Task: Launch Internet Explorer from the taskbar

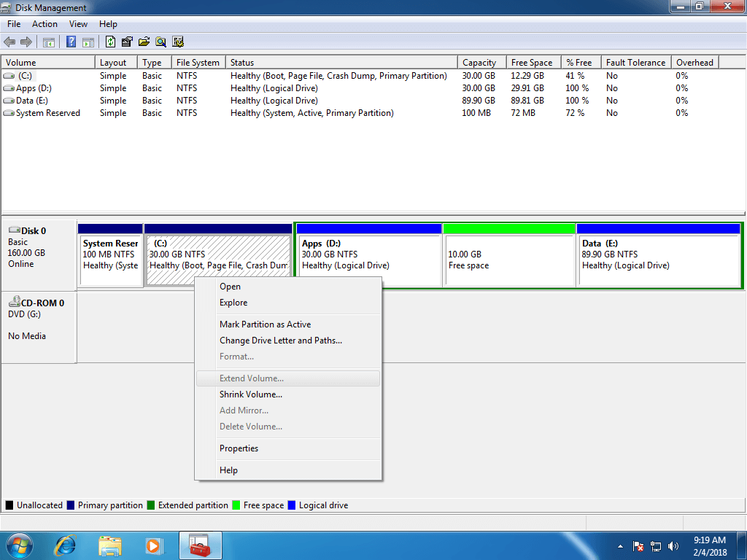Action: pyautogui.click(x=65, y=545)
